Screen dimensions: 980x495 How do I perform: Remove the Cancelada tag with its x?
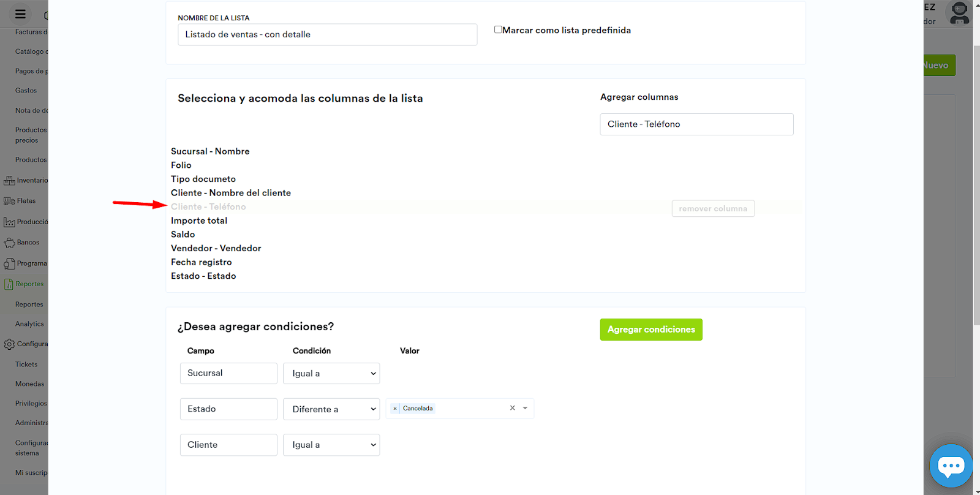click(395, 409)
